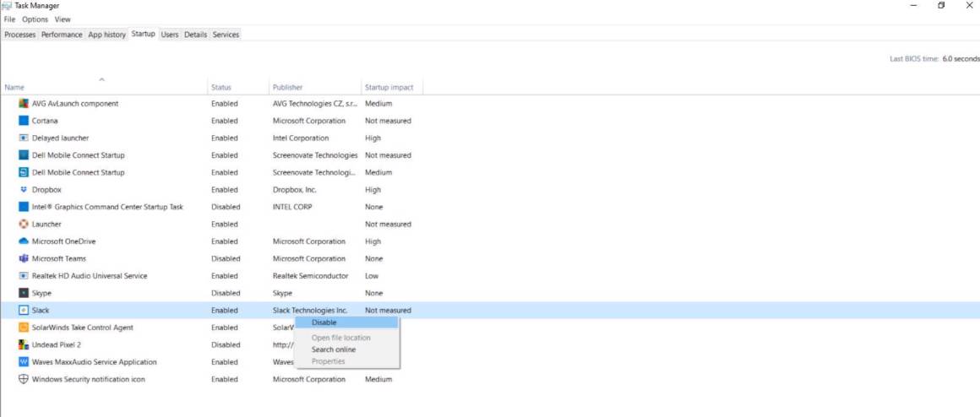Click the Launcher lifebuoy icon
This screenshot has width=980, height=417.
tap(24, 225)
